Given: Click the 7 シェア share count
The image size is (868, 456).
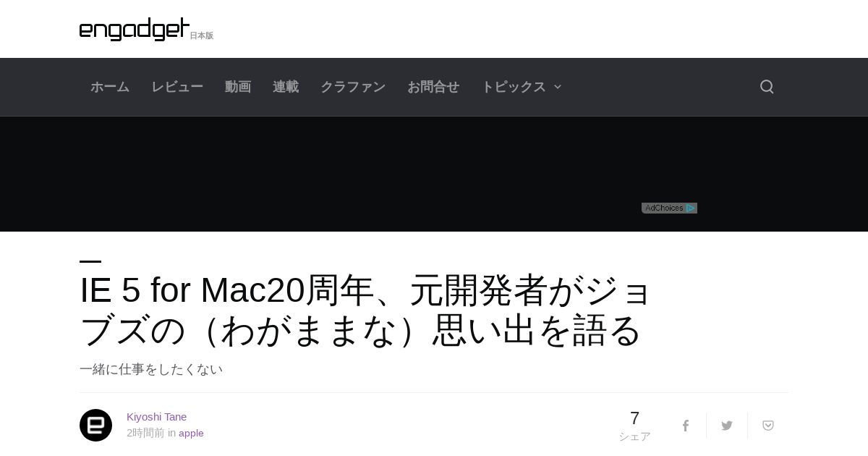Looking at the screenshot, I should pyautogui.click(x=634, y=426).
